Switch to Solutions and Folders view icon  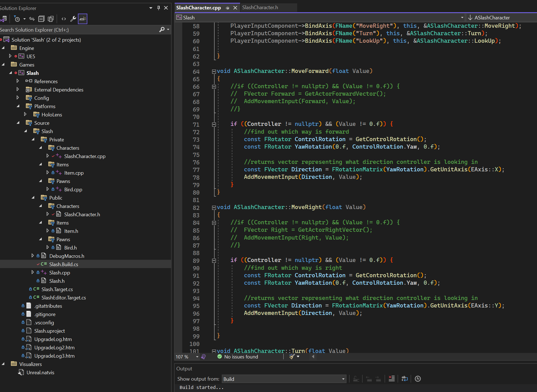coord(4,19)
